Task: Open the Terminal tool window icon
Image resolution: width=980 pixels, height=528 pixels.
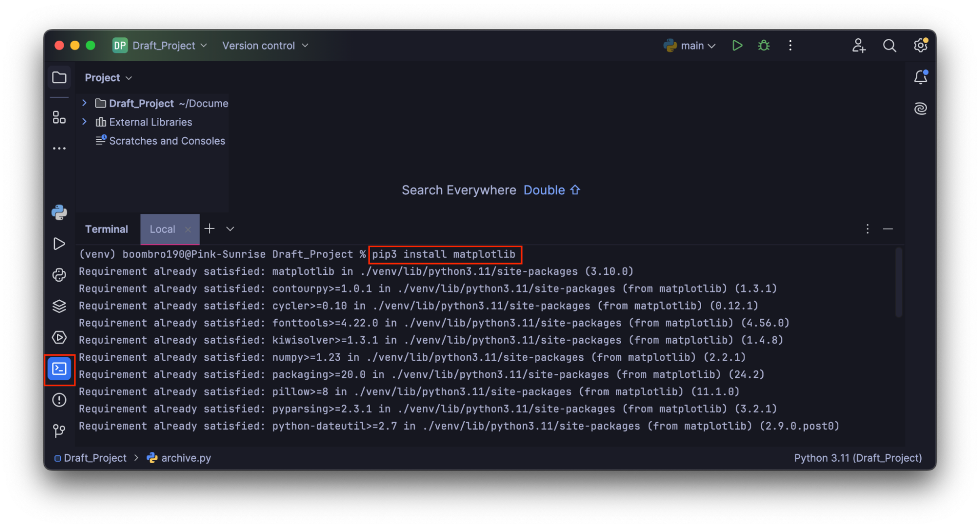Action: pos(59,369)
